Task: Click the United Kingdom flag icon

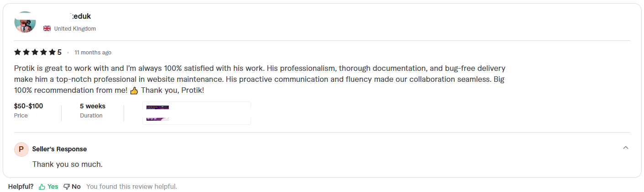Action: 47,29
